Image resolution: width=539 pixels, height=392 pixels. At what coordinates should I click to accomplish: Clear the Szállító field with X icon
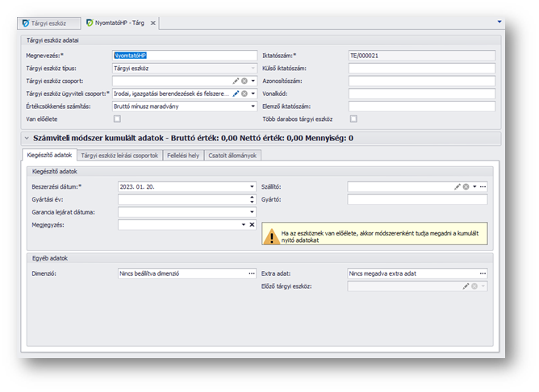click(466, 186)
